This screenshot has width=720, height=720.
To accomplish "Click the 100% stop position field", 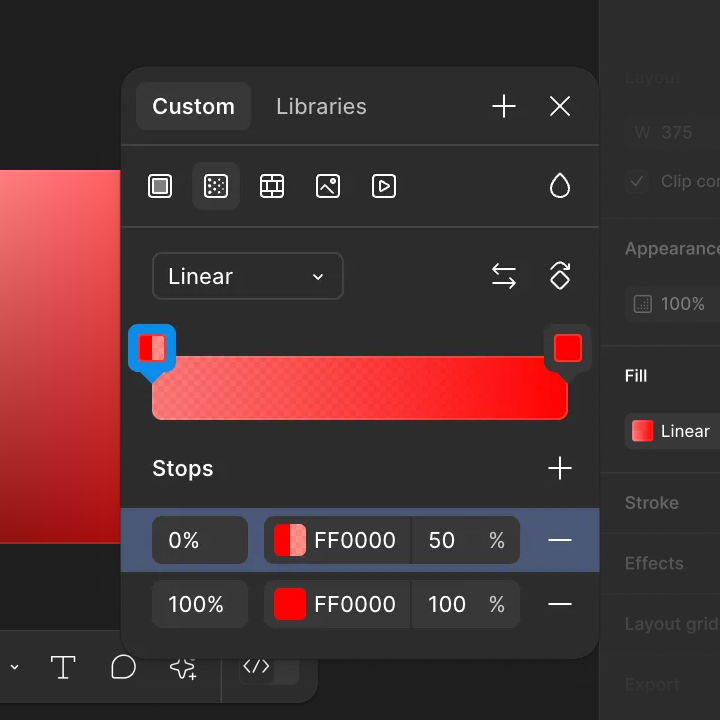I will [x=200, y=604].
